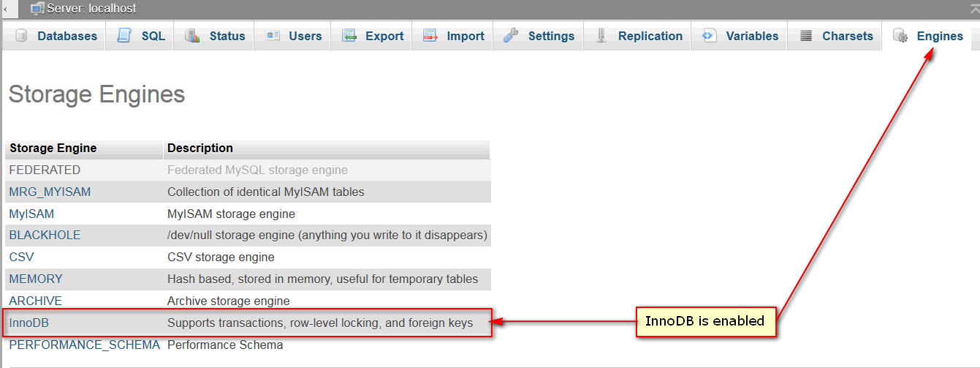This screenshot has width=980, height=368.
Task: Open the PERFORMANCE_SCHEMA engine link
Action: (x=84, y=345)
